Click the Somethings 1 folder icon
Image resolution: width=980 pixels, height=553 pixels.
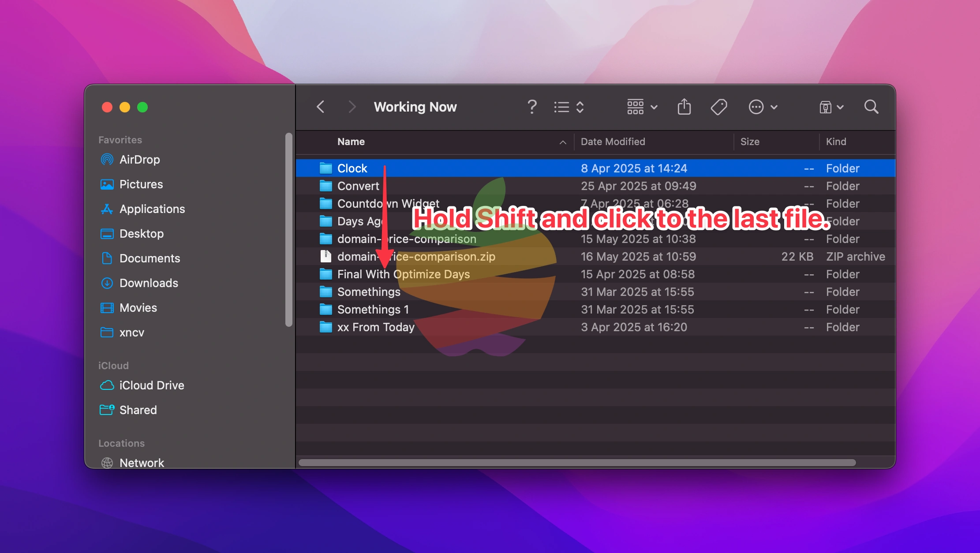pyautogui.click(x=325, y=309)
